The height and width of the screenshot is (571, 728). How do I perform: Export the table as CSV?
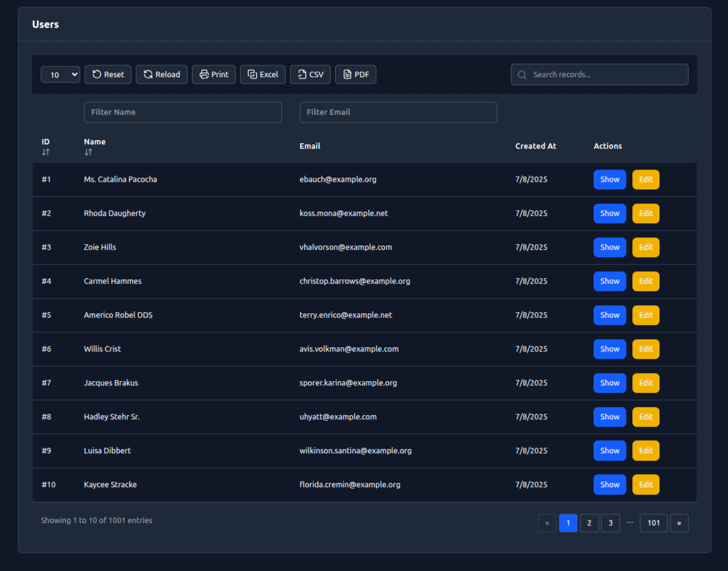pyautogui.click(x=310, y=74)
